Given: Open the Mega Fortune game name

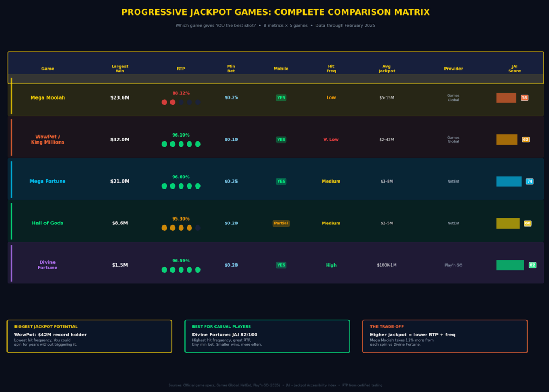Looking at the screenshot, I should click(48, 182).
